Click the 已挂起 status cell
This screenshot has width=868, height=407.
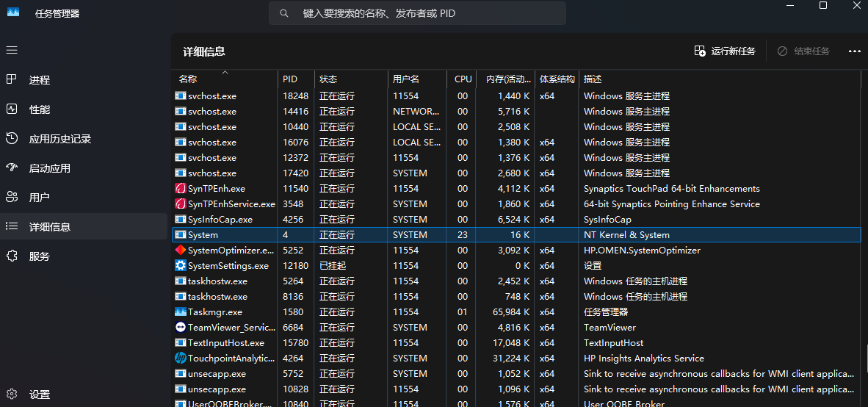(x=332, y=266)
